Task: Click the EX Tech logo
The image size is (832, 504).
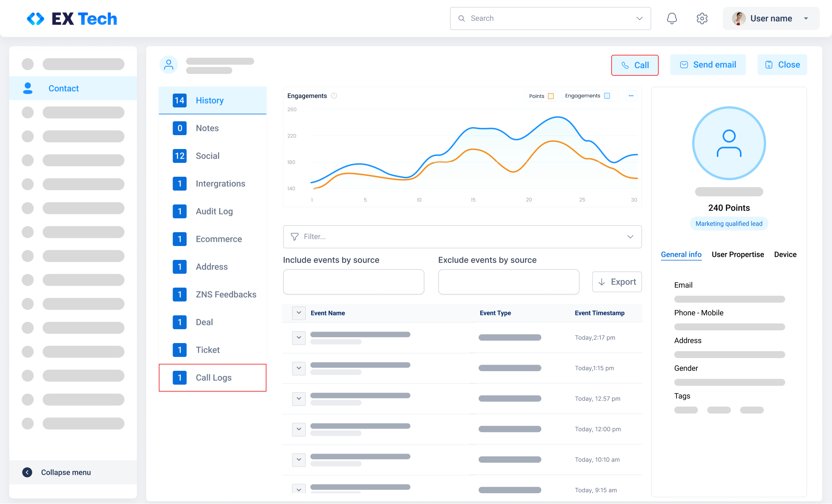Action: [72, 19]
